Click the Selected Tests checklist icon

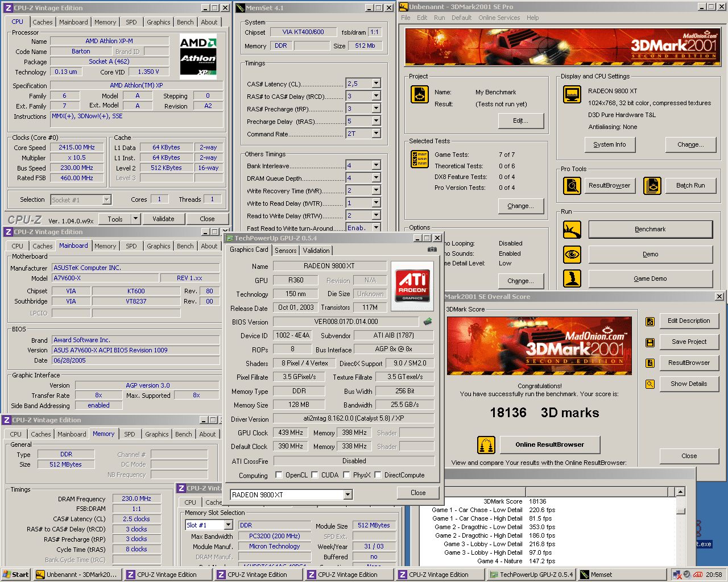[420, 159]
